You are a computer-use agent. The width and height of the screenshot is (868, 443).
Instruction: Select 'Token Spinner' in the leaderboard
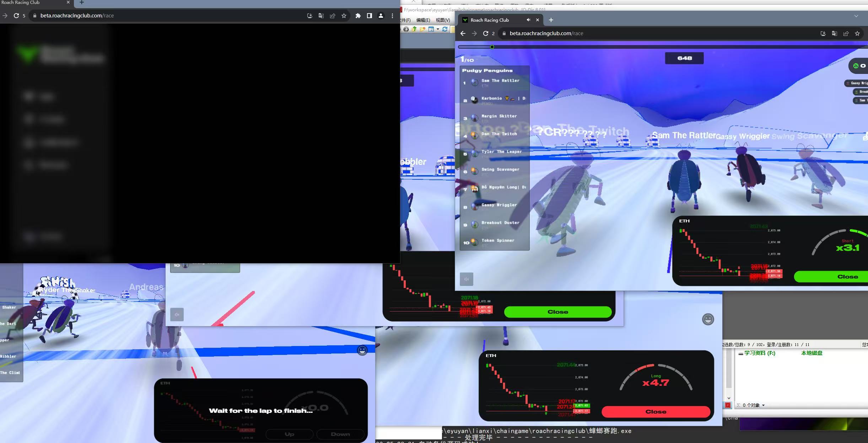pos(495,243)
